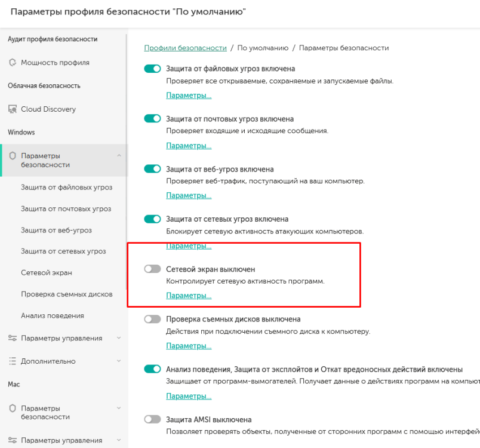
Task: Click the shield icon for Windows Параметры безопасности
Action: [13, 156]
